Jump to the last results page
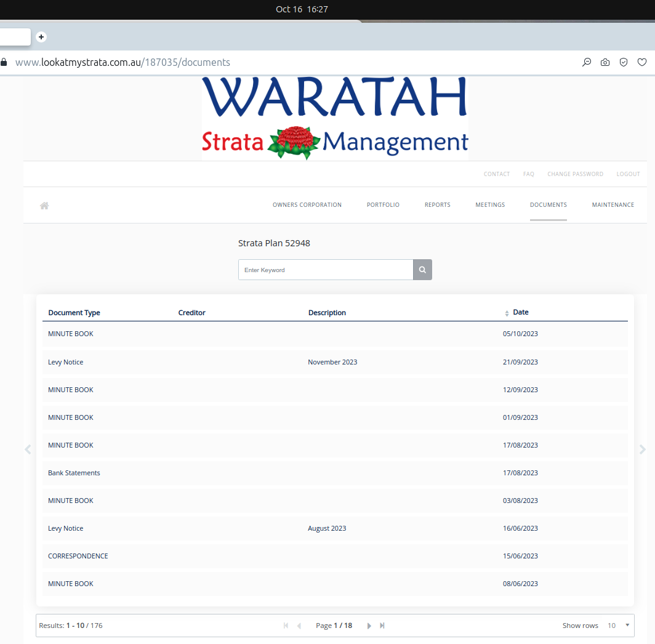 click(382, 626)
